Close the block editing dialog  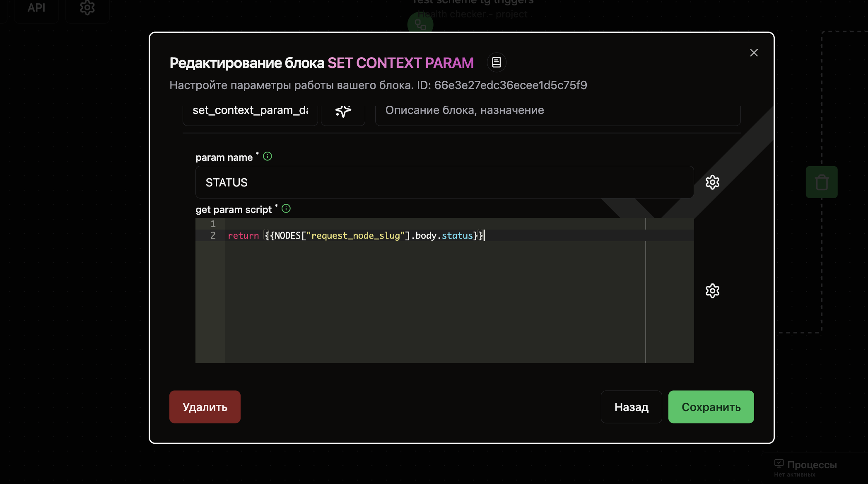tap(754, 53)
